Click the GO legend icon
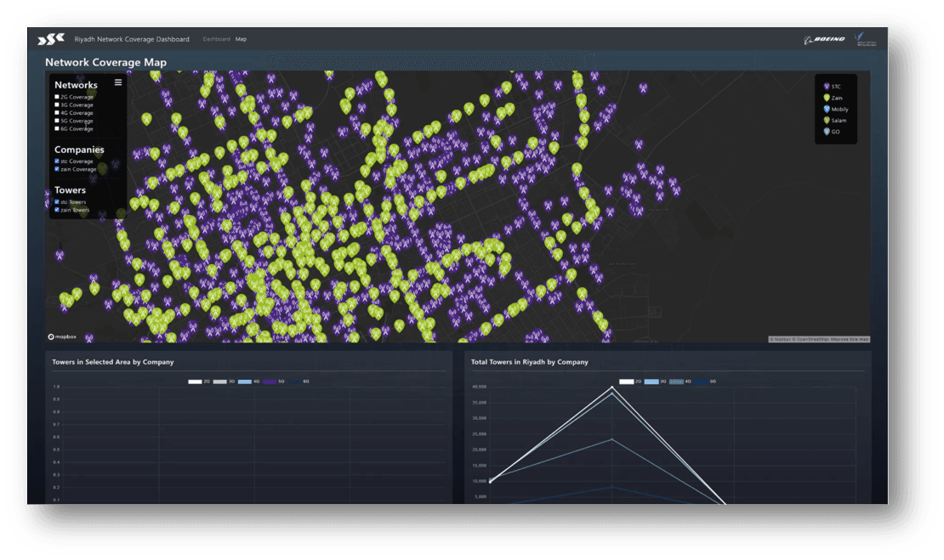944x560 pixels. pyautogui.click(x=825, y=132)
